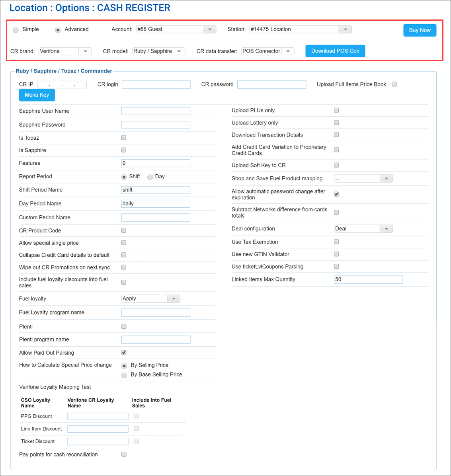Check Use new GTIN Validator

tap(336, 254)
